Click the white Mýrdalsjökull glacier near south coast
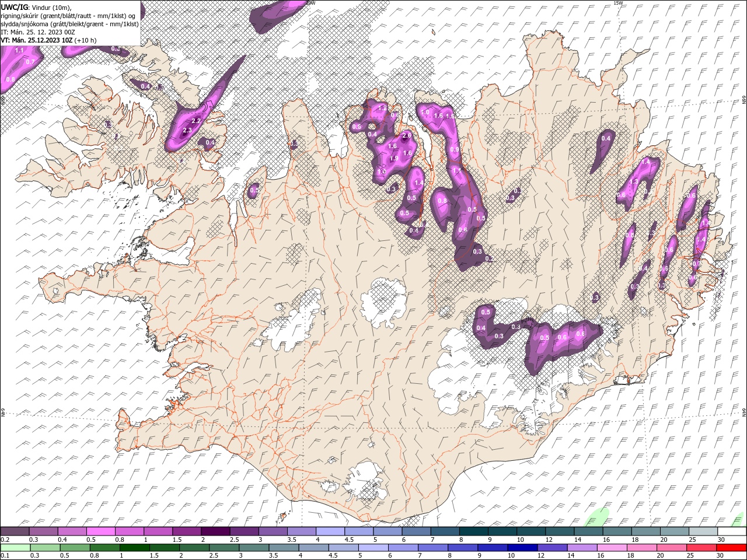747x560 pixels. point(366,482)
